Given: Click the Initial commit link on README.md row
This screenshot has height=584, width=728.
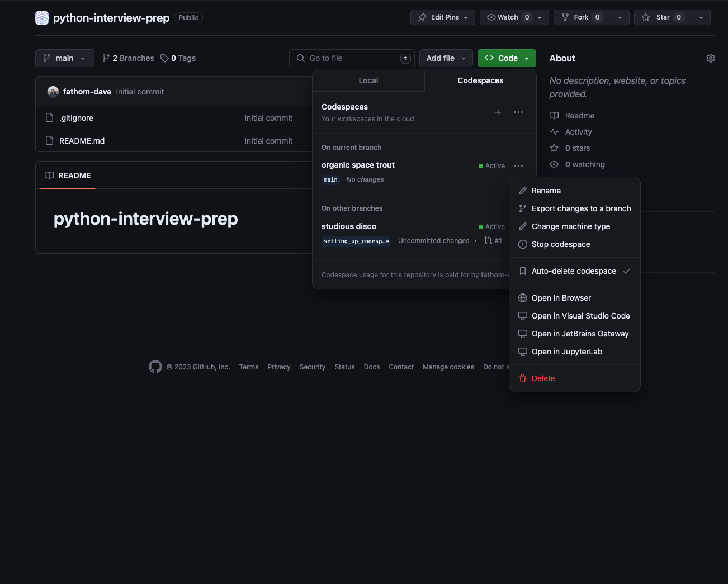Looking at the screenshot, I should click(x=268, y=141).
